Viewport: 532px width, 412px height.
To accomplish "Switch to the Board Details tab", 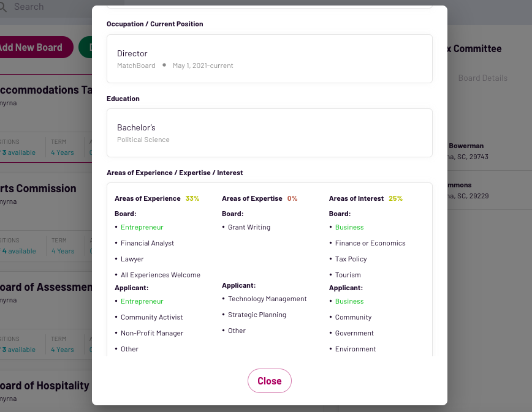I will point(482,78).
